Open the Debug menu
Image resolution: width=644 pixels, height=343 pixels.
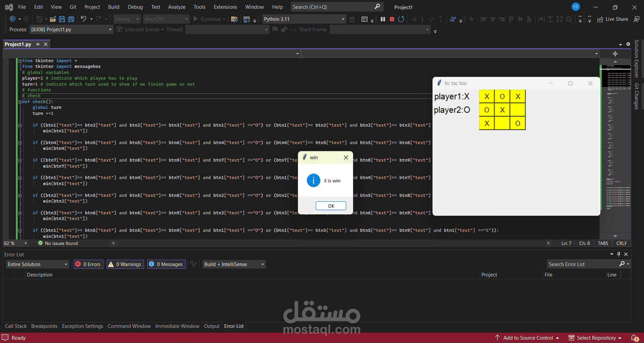(x=135, y=7)
